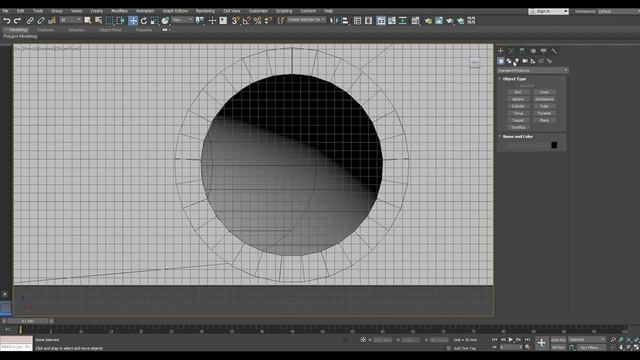Click the Plane primitive button
640x360 pixels.
pos(544,120)
